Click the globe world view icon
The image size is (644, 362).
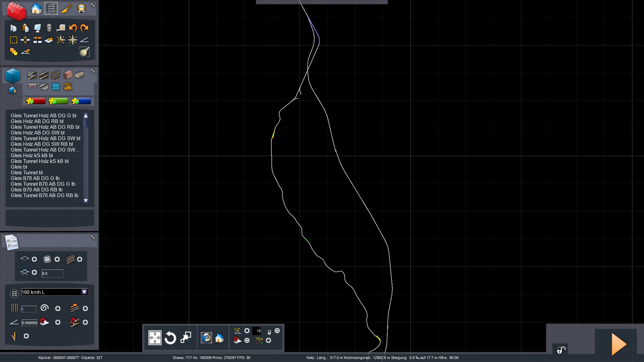[206, 338]
